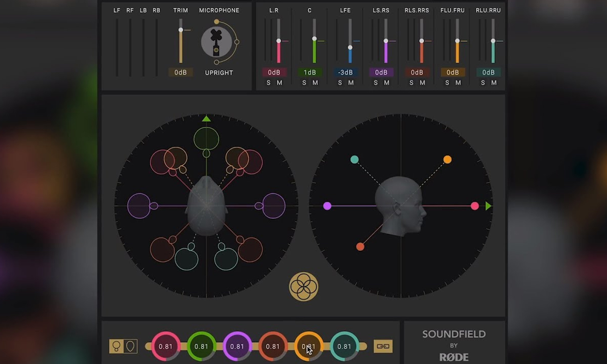Click the LFE blue fader handle

point(350,48)
